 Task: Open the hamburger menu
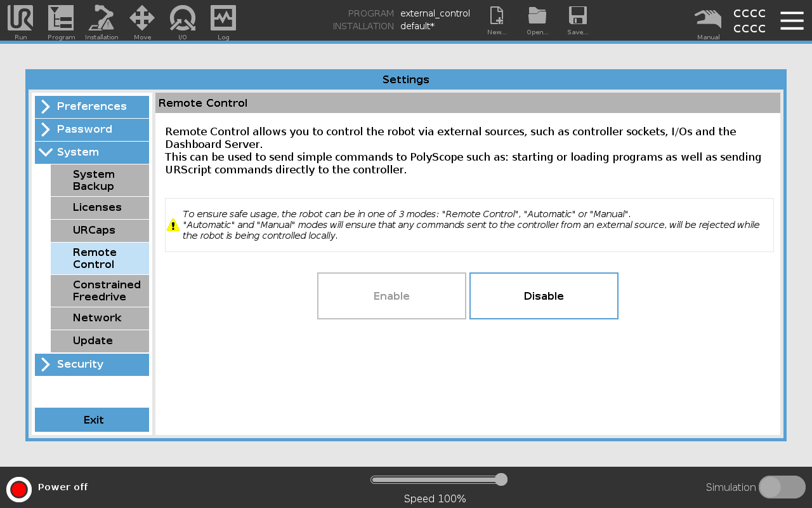792,20
